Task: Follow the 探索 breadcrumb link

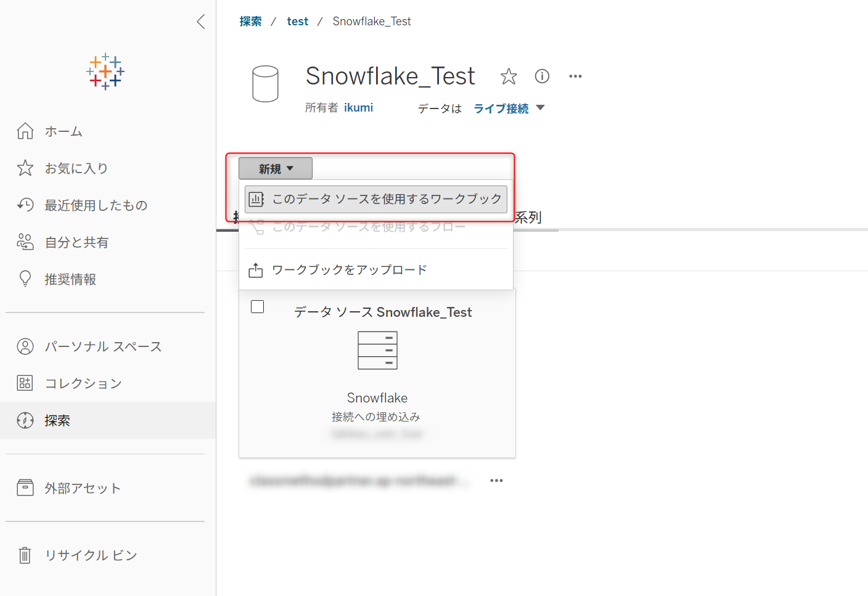Action: point(250,22)
